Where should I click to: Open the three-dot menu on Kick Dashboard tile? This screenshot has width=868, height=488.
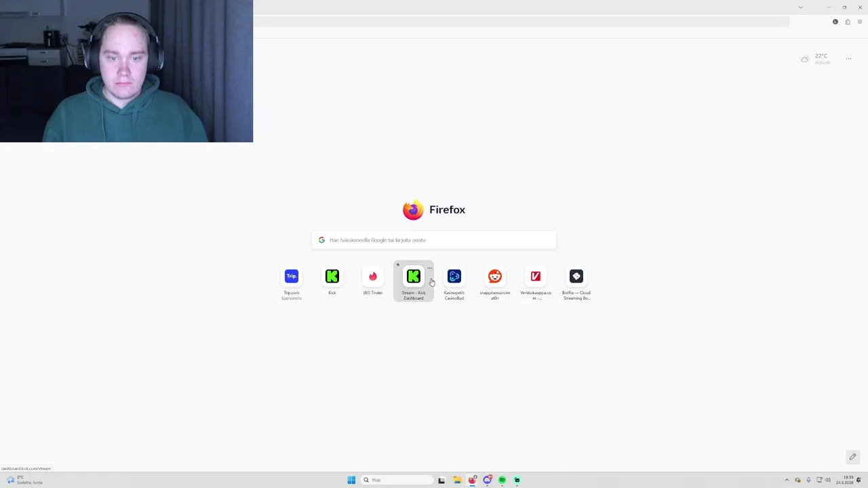pos(429,268)
